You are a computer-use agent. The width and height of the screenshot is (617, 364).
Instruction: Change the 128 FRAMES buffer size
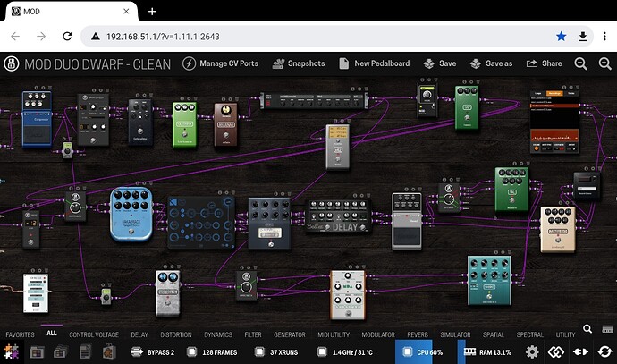point(212,352)
